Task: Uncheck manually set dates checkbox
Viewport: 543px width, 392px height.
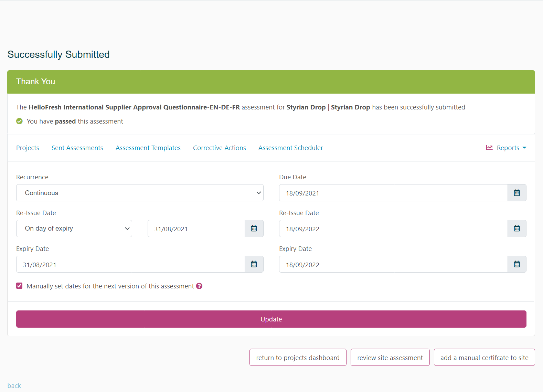Action: 19,286
